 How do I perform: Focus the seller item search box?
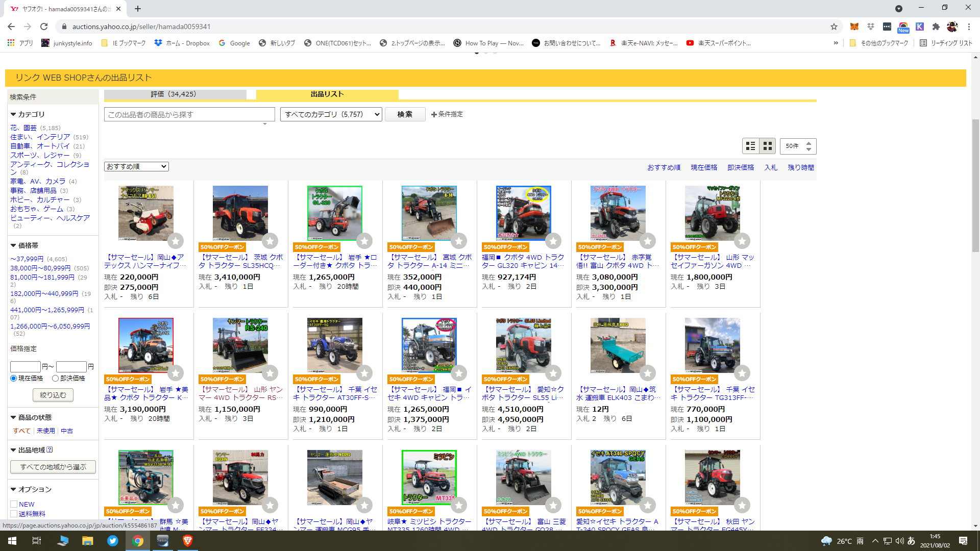click(x=189, y=114)
